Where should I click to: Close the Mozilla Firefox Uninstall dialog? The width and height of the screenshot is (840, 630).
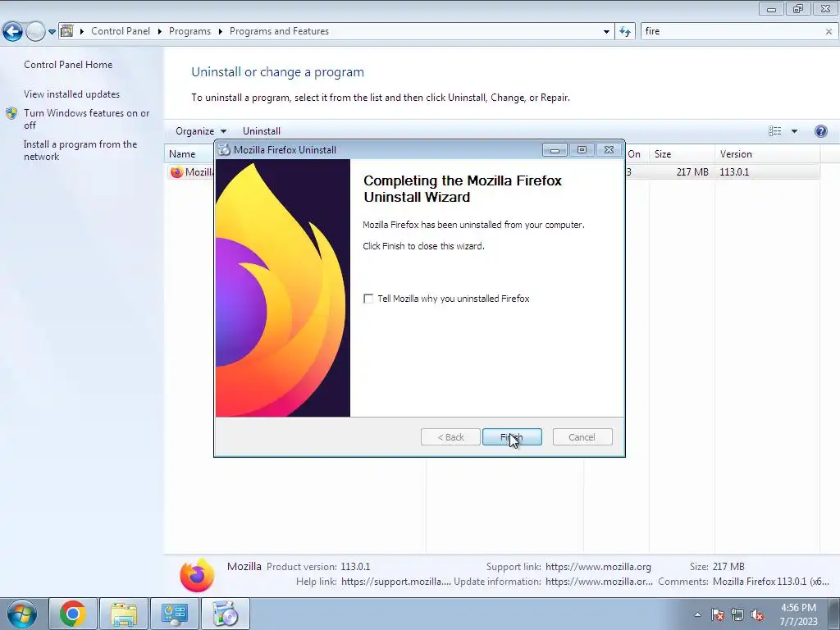coord(609,150)
